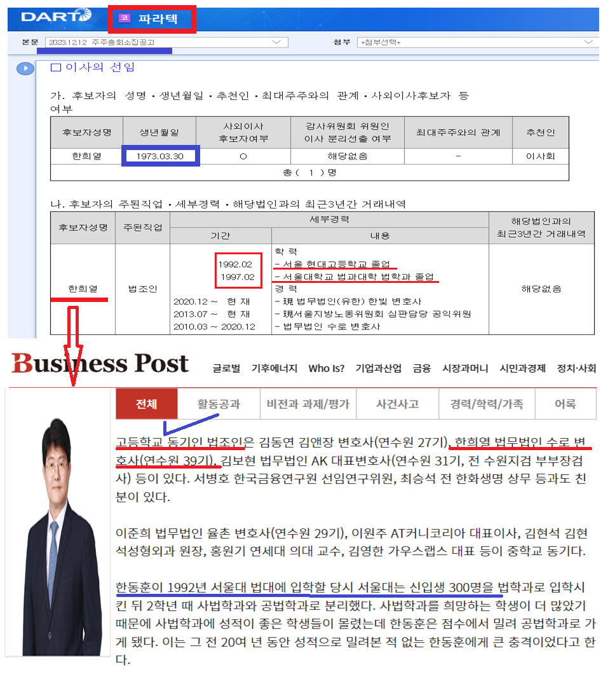
Task: Switch to the 비전과 과제/평가 tab
Action: (308, 404)
